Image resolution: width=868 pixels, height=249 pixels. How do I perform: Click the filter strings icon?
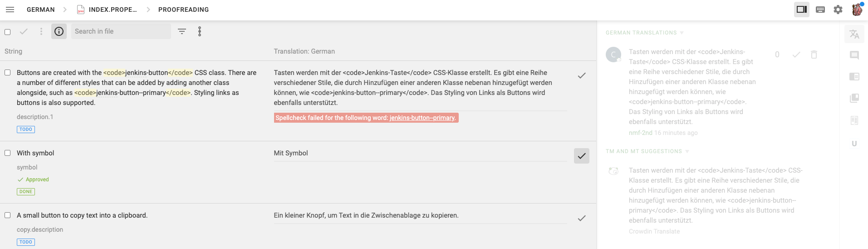click(182, 31)
